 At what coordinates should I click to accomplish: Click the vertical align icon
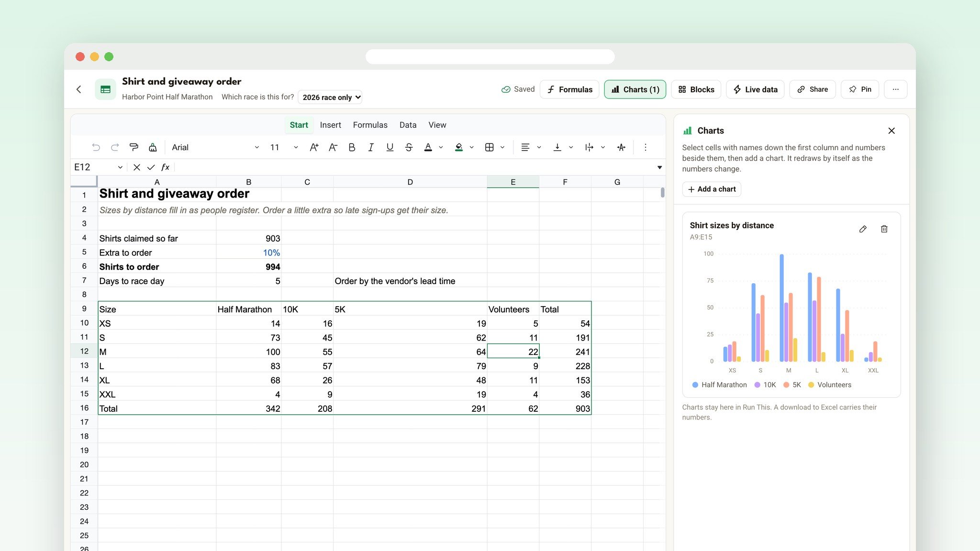coord(557,147)
